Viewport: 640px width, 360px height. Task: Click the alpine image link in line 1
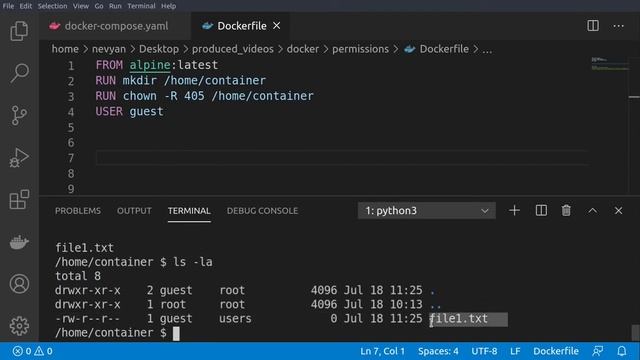click(150, 65)
